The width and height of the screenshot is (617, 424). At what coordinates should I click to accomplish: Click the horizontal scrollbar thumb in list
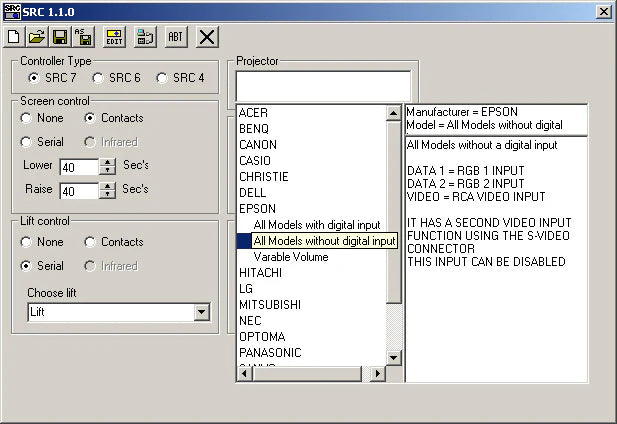[x=307, y=373]
